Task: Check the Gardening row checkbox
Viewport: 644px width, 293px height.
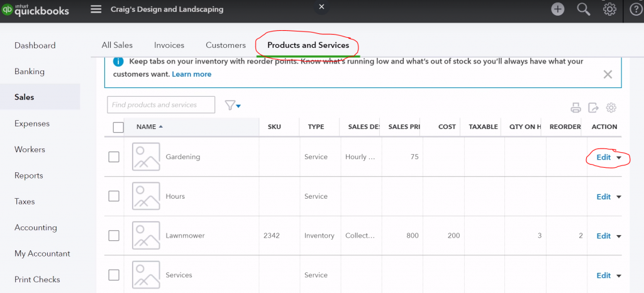Action: pos(114,157)
